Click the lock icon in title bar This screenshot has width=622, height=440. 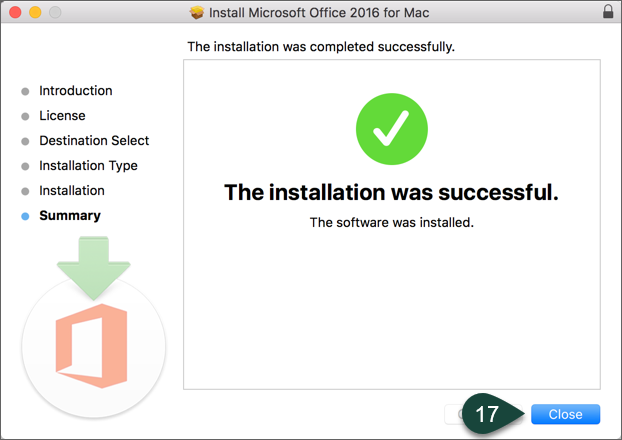point(608,12)
